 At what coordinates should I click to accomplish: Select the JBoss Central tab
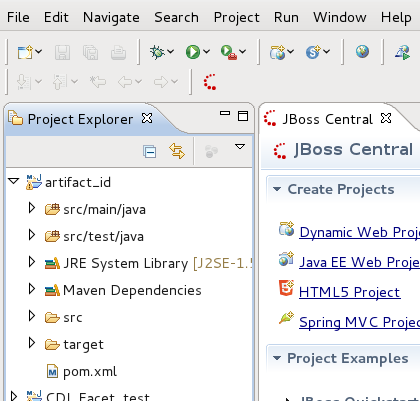[327, 119]
